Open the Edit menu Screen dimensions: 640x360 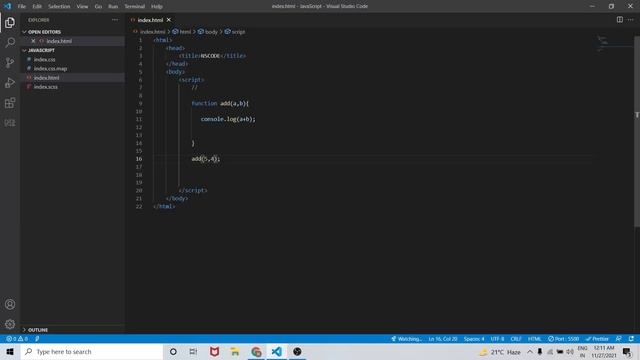37,6
